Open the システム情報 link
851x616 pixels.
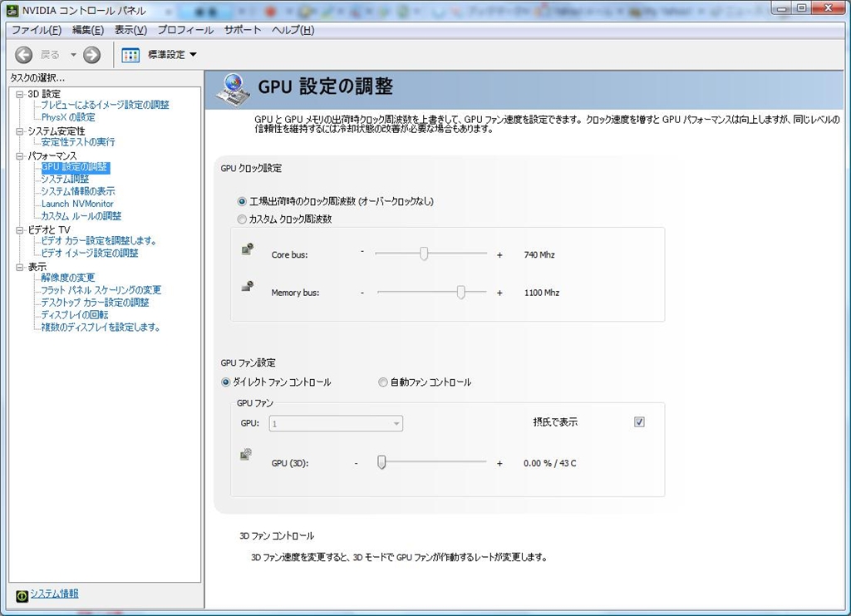[54, 594]
